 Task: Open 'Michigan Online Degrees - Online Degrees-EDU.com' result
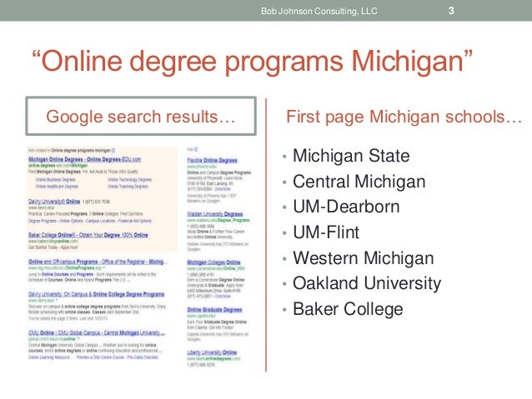[x=84, y=159]
